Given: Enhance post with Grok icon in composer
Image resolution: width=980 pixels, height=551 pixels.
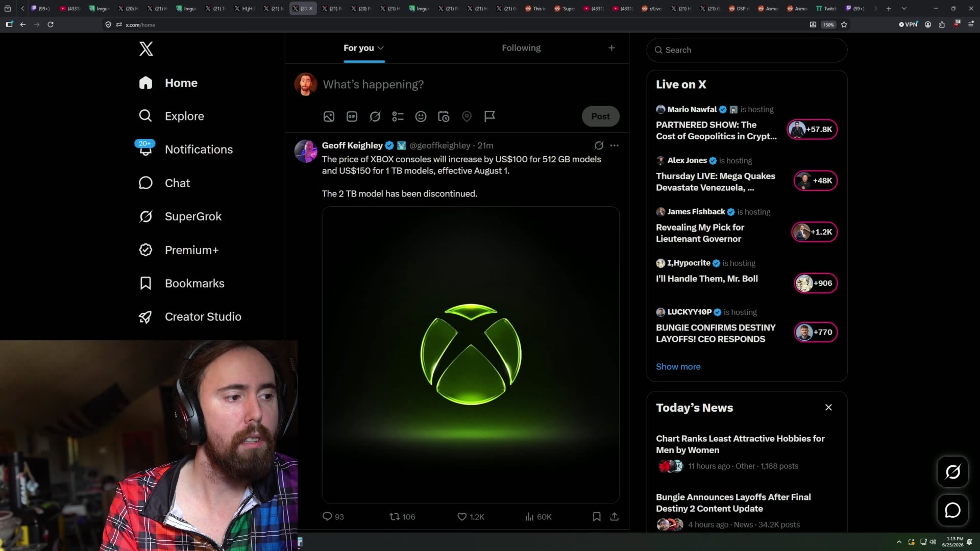Looking at the screenshot, I should [375, 117].
